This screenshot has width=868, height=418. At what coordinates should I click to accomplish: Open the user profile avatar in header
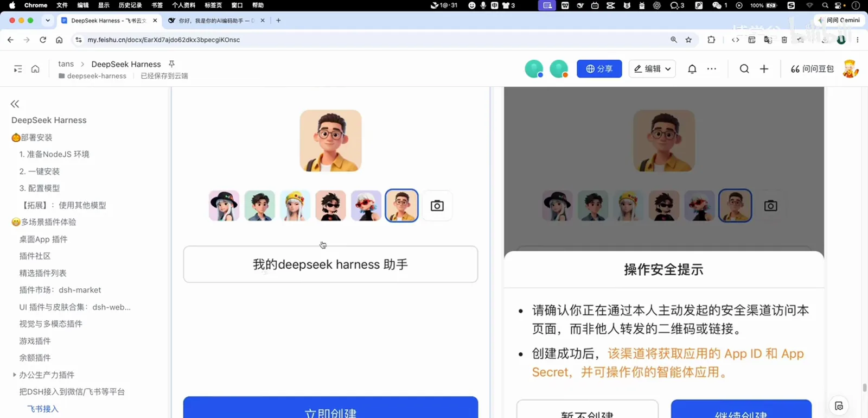point(851,69)
